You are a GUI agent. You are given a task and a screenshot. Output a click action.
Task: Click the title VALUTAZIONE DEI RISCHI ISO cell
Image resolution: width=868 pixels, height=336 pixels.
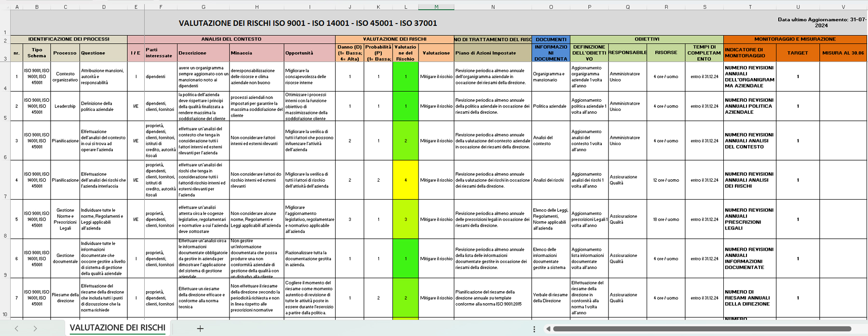click(x=308, y=23)
